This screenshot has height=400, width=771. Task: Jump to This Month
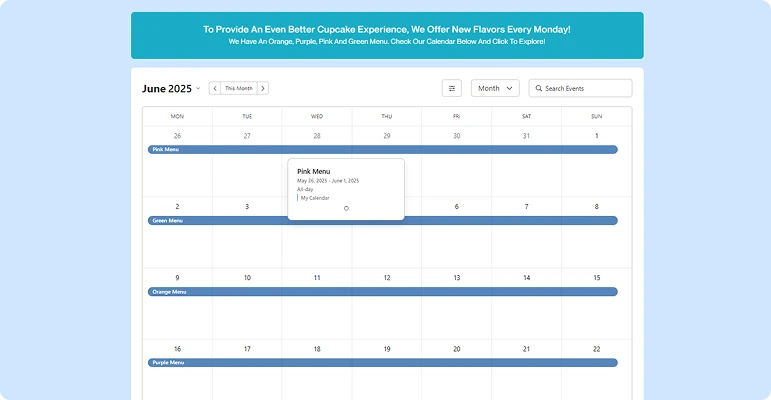point(238,88)
